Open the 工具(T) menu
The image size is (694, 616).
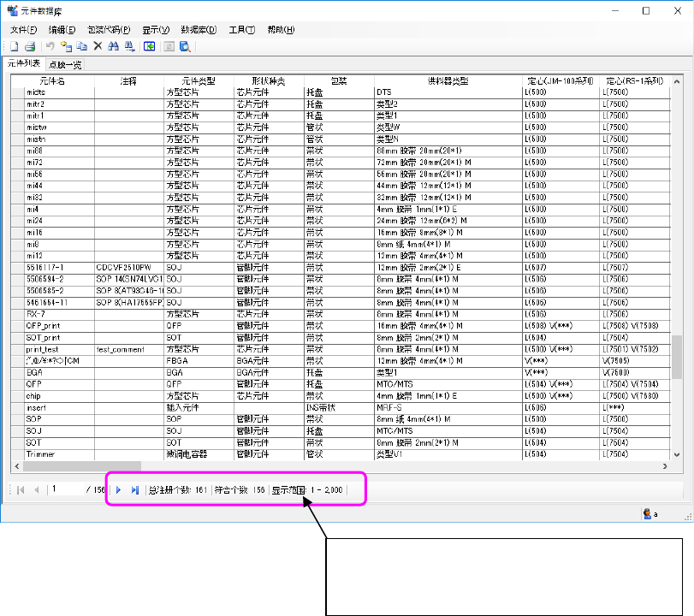242,30
